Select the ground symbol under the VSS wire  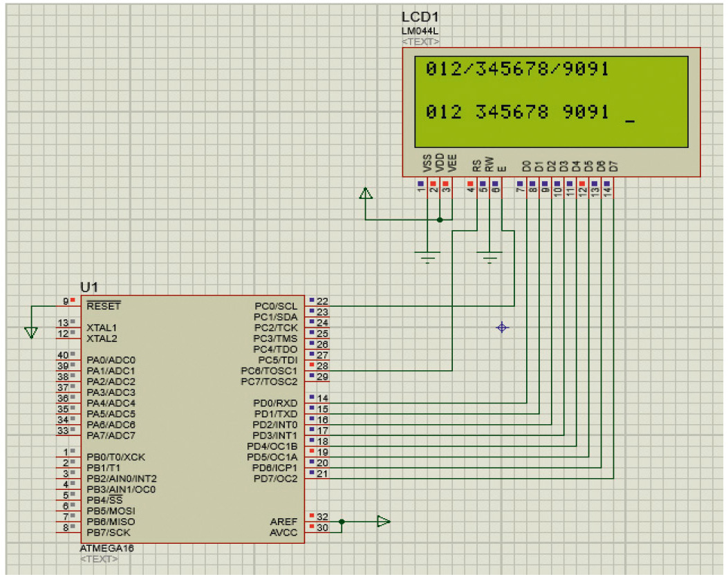[x=429, y=258]
